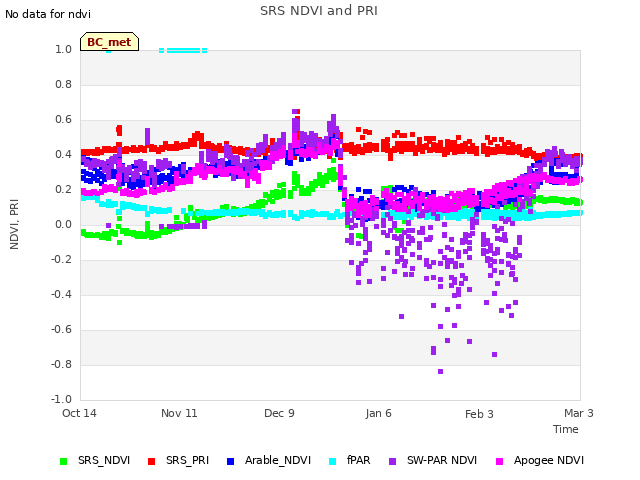
Task: Click the Time axis title
Action: (566, 429)
